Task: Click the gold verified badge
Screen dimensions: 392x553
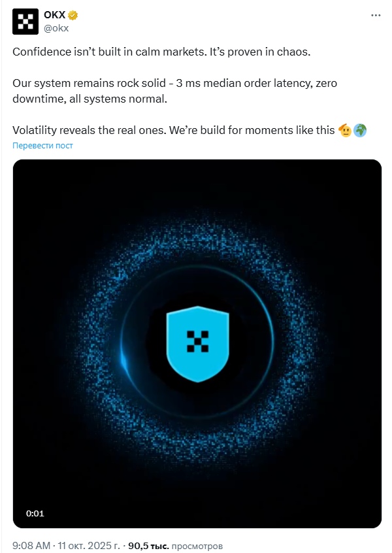Action: click(75, 16)
